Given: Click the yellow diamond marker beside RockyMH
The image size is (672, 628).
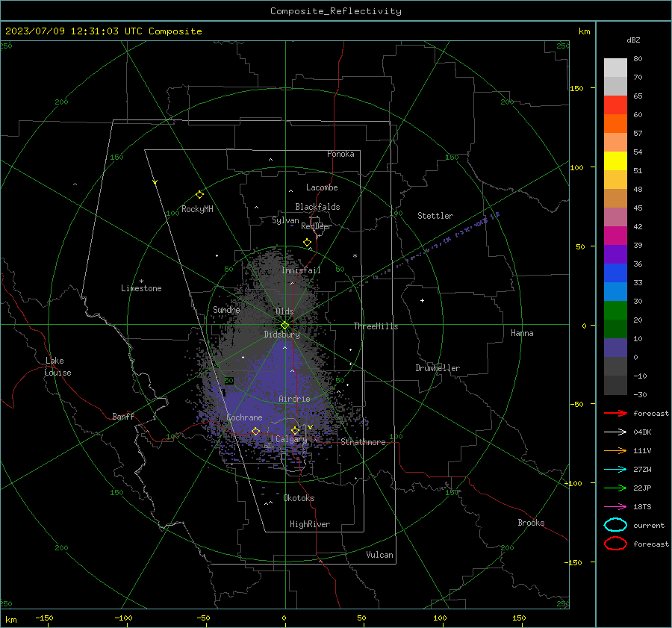Looking at the screenshot, I should click(x=199, y=195).
